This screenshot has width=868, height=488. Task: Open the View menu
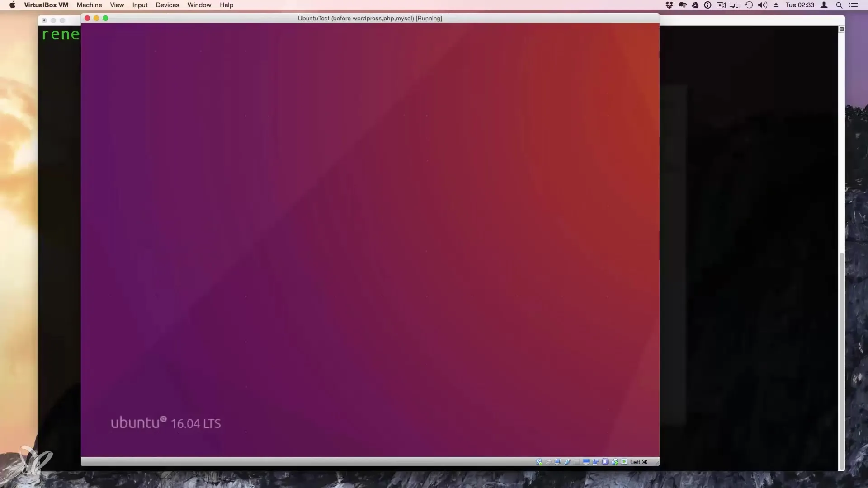pos(117,5)
